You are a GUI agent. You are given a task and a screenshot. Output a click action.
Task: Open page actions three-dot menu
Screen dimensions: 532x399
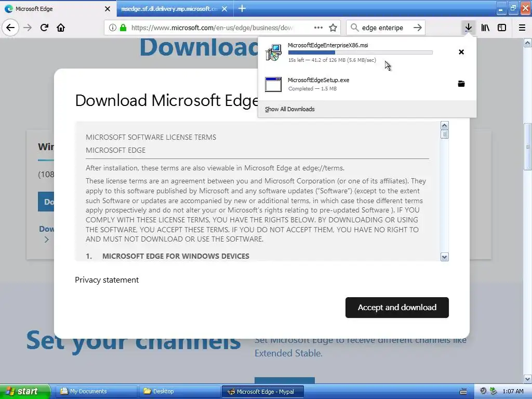[318, 28]
